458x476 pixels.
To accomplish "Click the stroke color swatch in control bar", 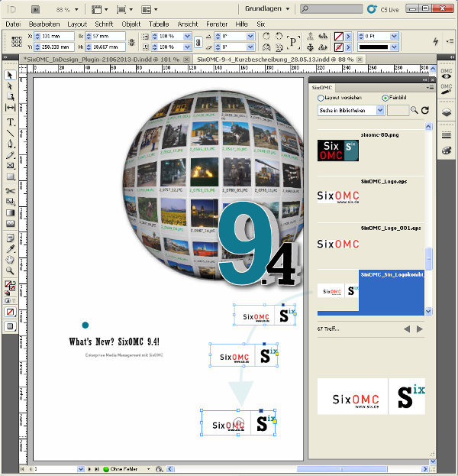I will pos(339,47).
